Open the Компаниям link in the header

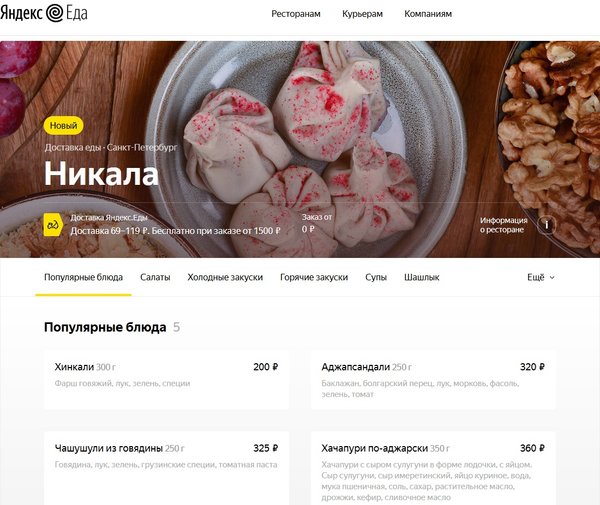[428, 14]
